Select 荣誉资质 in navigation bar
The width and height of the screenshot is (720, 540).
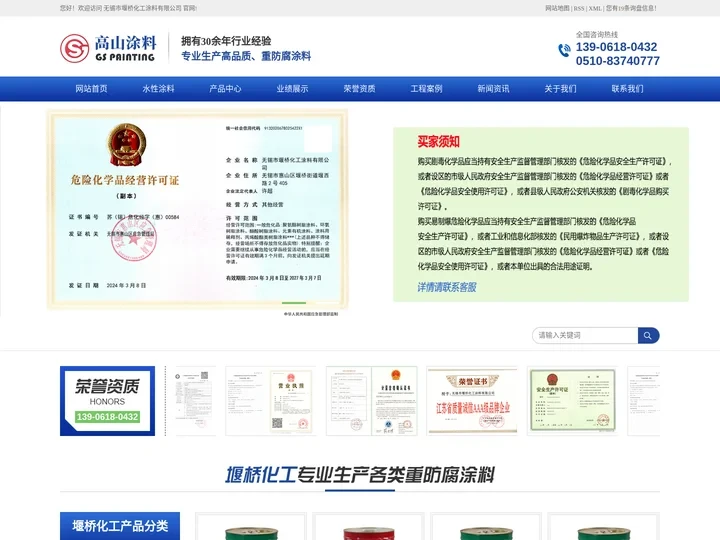pos(359,89)
